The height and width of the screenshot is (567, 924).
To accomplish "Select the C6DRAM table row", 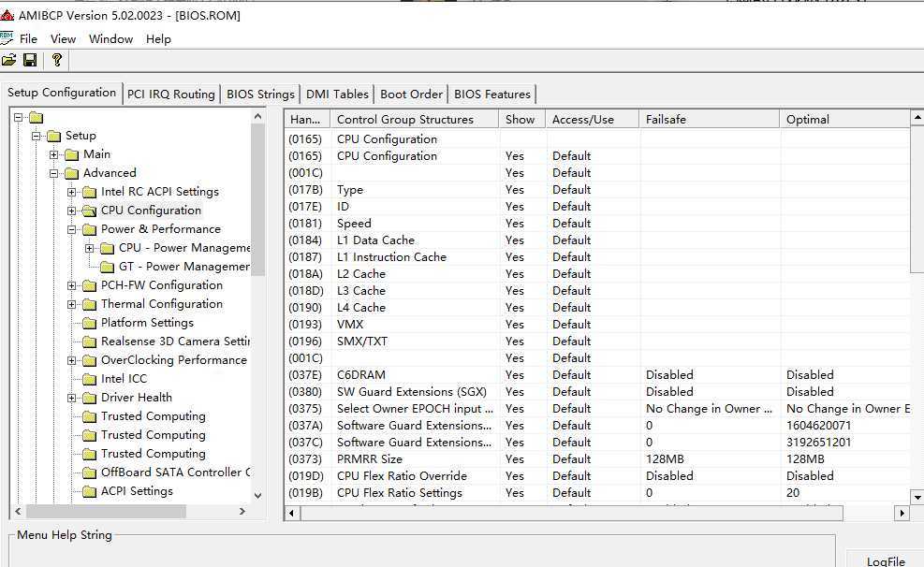I will point(597,375).
